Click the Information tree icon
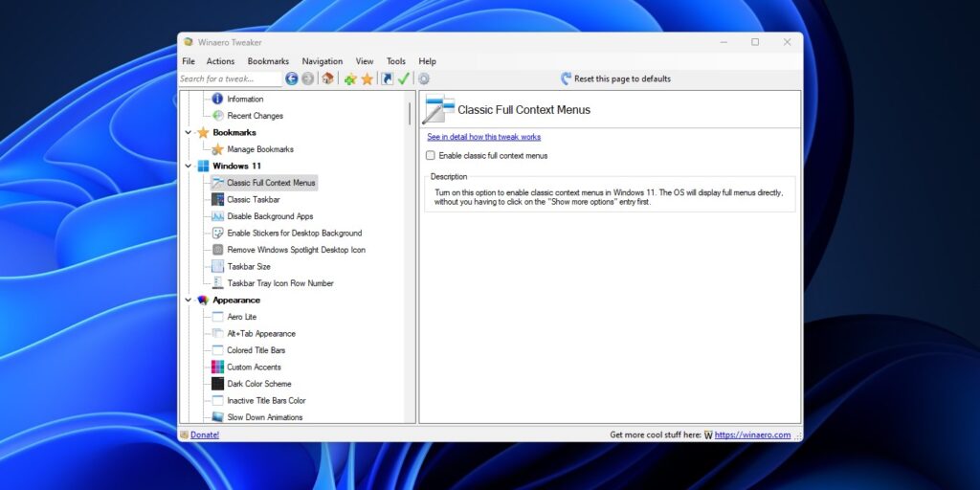Viewport: 980px width, 490px height. coord(217,99)
